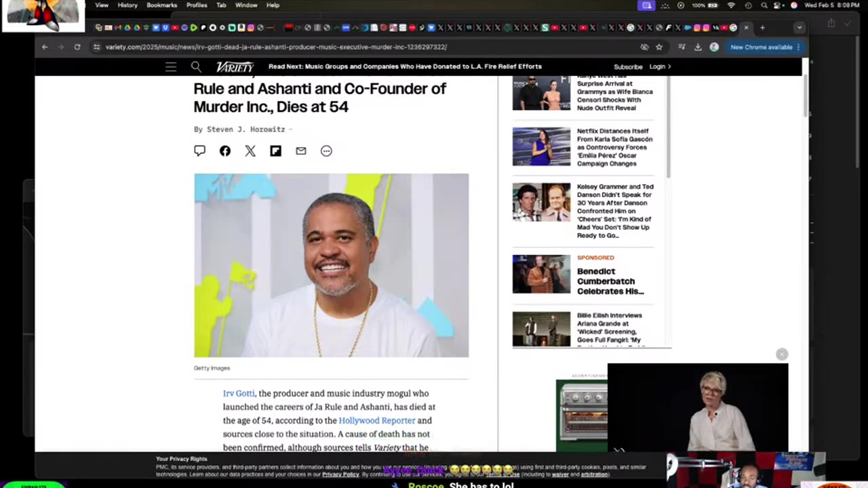This screenshot has width=868, height=488.
Task: Open article comments icon
Action: pyautogui.click(x=199, y=150)
